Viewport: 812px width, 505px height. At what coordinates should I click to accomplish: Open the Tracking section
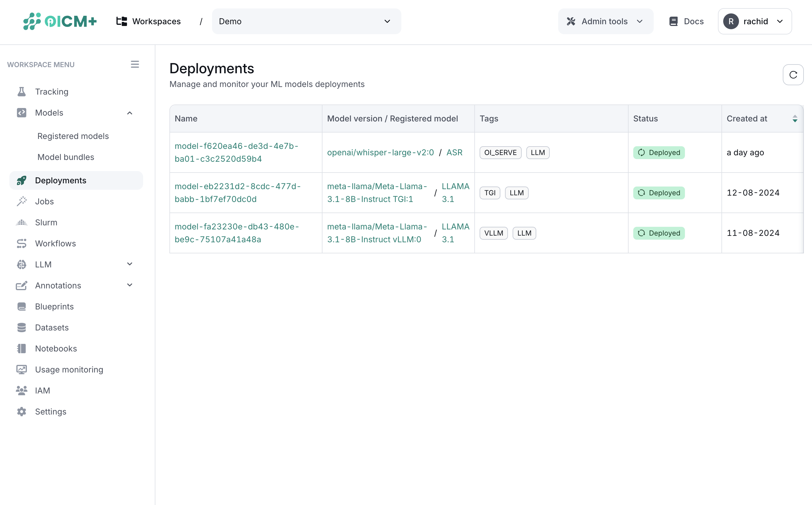(x=51, y=92)
